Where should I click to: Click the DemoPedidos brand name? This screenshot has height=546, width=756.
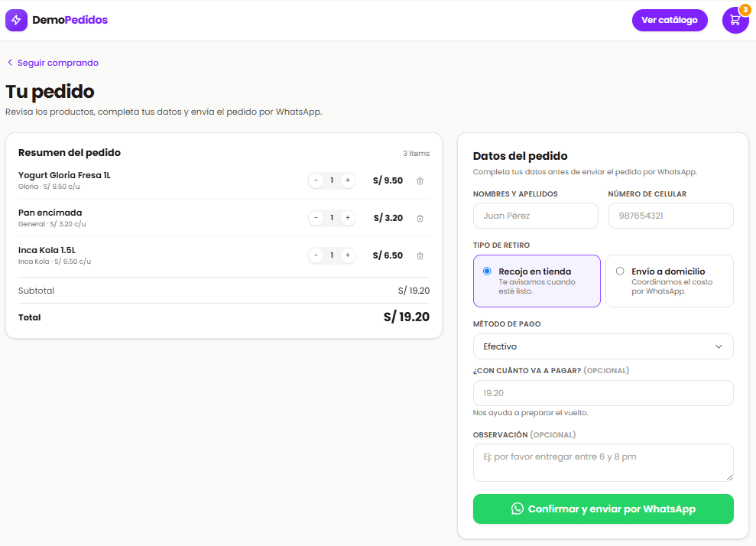pos(70,20)
